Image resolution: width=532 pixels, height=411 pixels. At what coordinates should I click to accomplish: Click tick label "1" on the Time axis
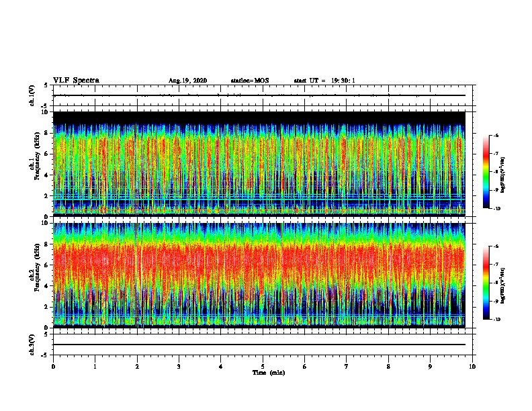click(95, 367)
